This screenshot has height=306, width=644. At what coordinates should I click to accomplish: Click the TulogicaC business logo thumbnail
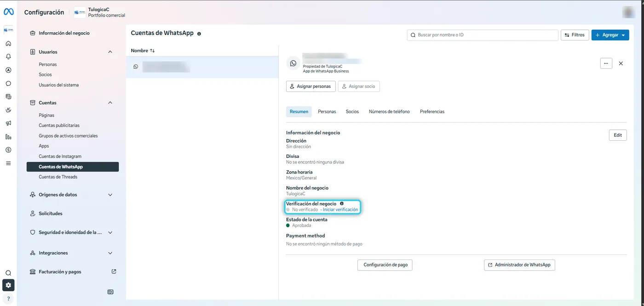(x=80, y=12)
